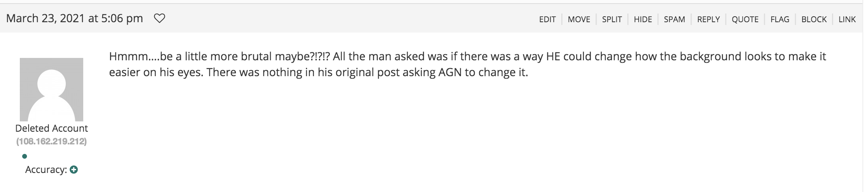Click the IP address 108.162.219.212
Viewport: 868px width, 192px height.
coord(52,141)
